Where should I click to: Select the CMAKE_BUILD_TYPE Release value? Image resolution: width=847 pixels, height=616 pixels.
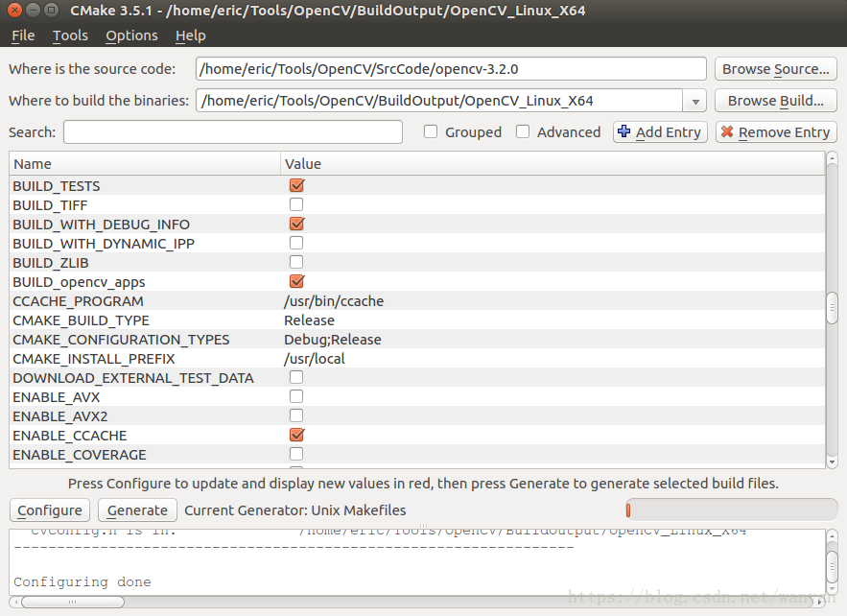310,320
